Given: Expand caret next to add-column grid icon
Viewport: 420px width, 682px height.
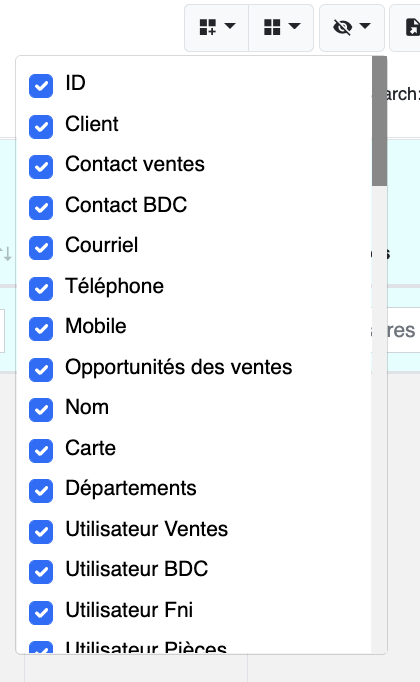Looking at the screenshot, I should point(230,27).
